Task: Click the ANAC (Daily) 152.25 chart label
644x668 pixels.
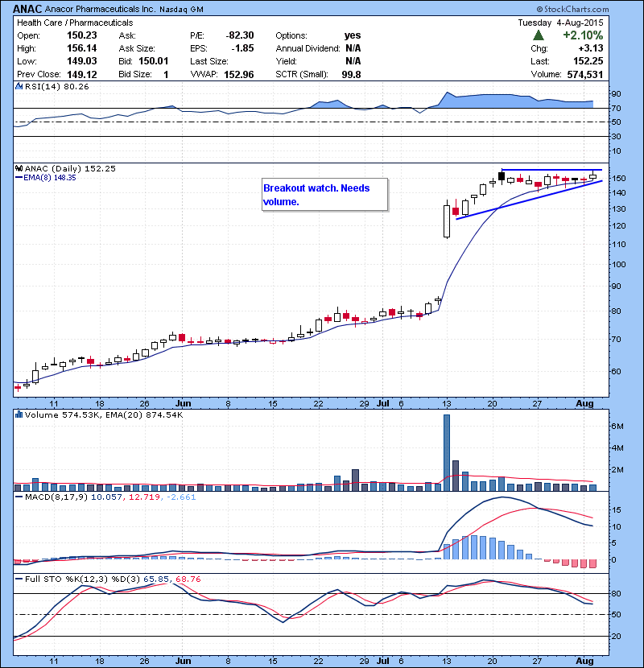Action: (x=70, y=168)
